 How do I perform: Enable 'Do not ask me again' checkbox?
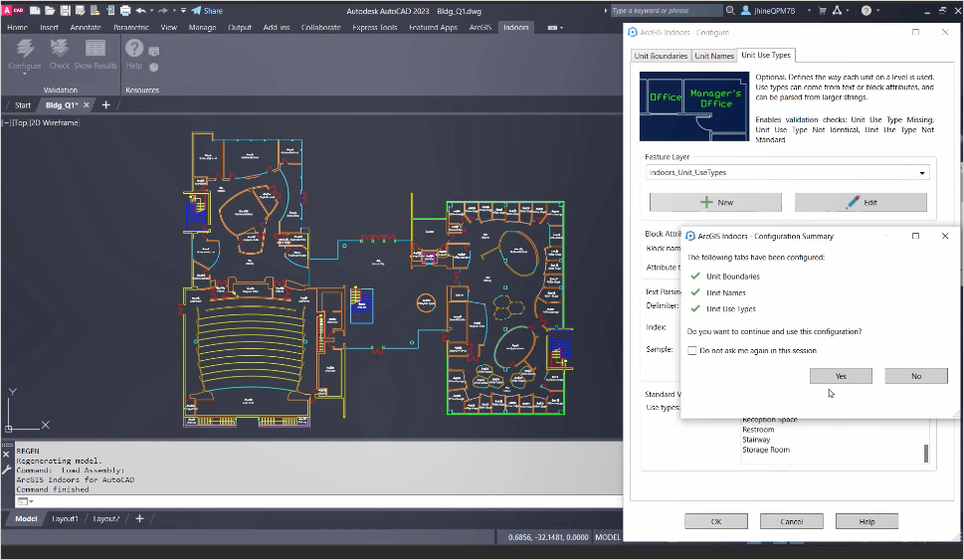pos(692,350)
